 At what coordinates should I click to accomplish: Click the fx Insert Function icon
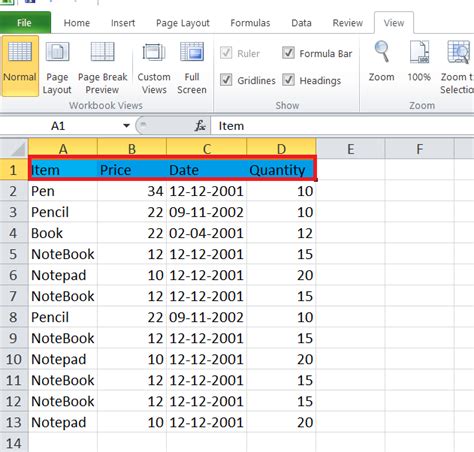tap(200, 126)
